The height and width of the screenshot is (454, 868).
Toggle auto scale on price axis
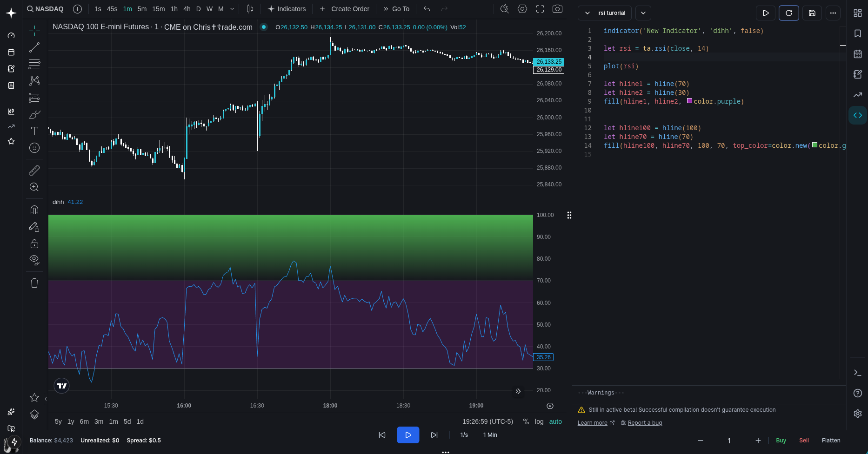click(x=555, y=421)
